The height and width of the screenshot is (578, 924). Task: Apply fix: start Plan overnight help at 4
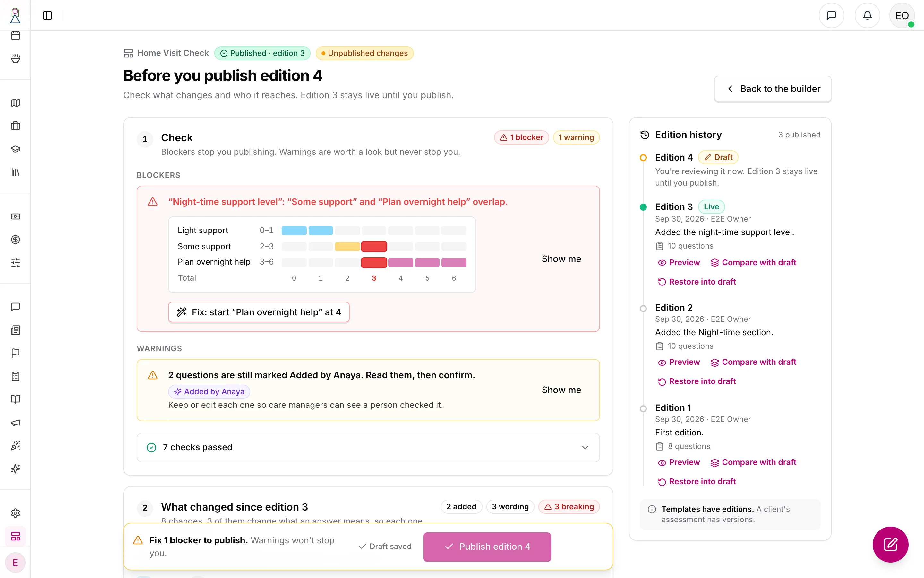(x=259, y=312)
